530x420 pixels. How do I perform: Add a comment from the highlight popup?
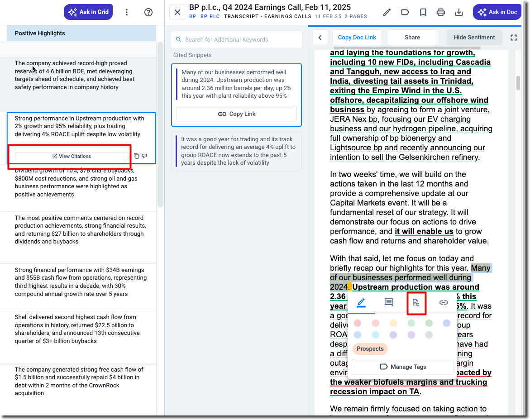click(388, 302)
